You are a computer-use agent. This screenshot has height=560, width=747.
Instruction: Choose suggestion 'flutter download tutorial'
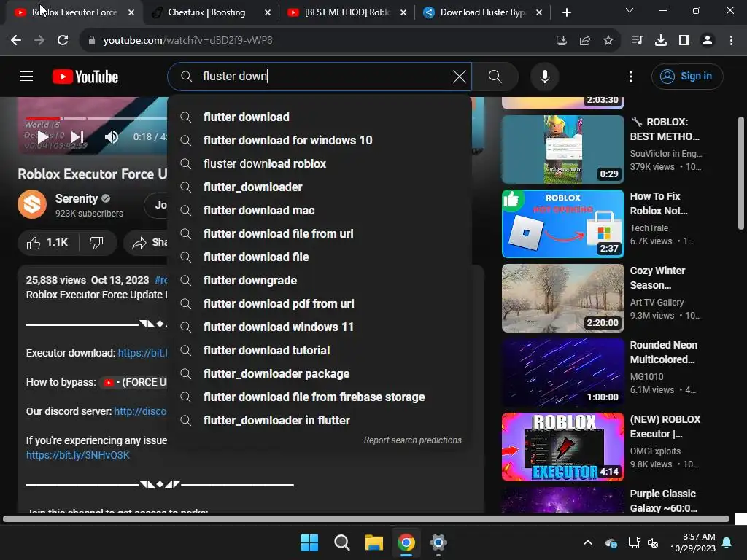(x=320, y=350)
